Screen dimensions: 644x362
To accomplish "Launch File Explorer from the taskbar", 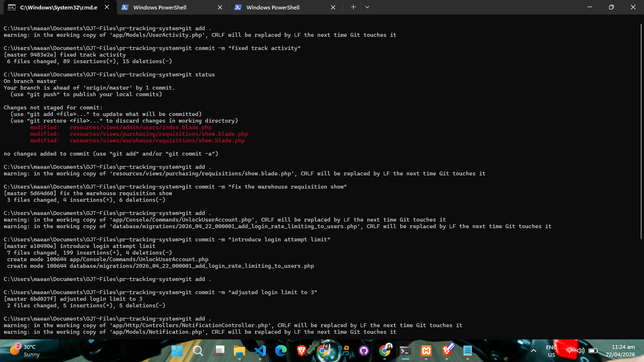I will click(x=239, y=351).
